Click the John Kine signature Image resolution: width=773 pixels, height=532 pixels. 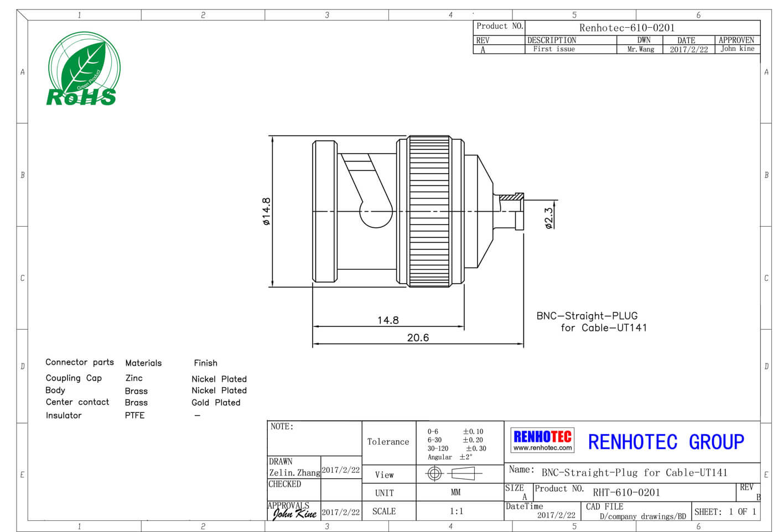coord(294,514)
